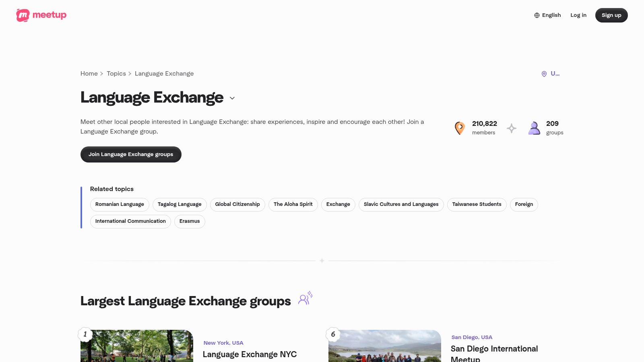This screenshot has height=362, width=644.
Task: Expand the chevron next to Language Exchange heading
Action: [x=232, y=98]
